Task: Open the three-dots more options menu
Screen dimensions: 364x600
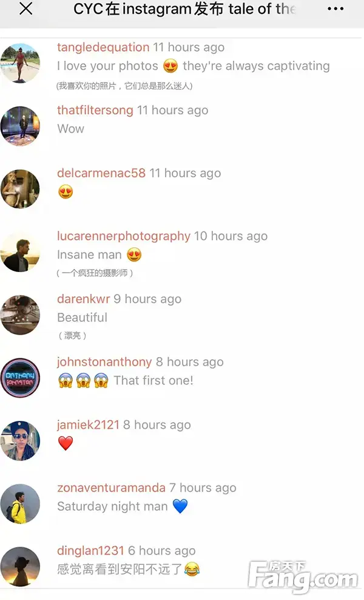Action: [x=335, y=9]
